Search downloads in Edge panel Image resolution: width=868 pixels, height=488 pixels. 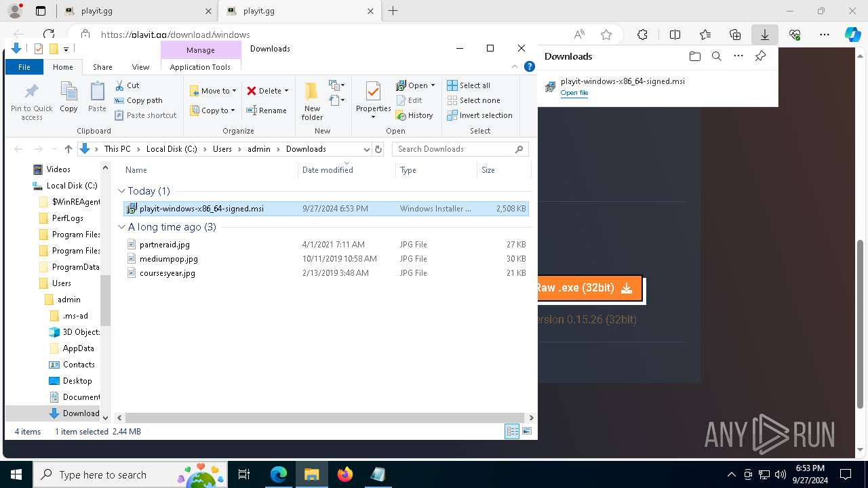[x=717, y=56]
